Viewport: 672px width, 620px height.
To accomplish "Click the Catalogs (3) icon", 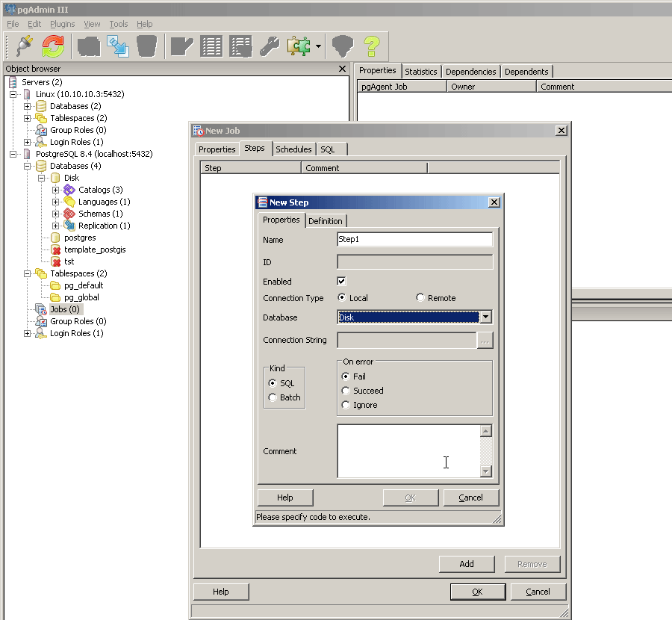I will (x=69, y=190).
